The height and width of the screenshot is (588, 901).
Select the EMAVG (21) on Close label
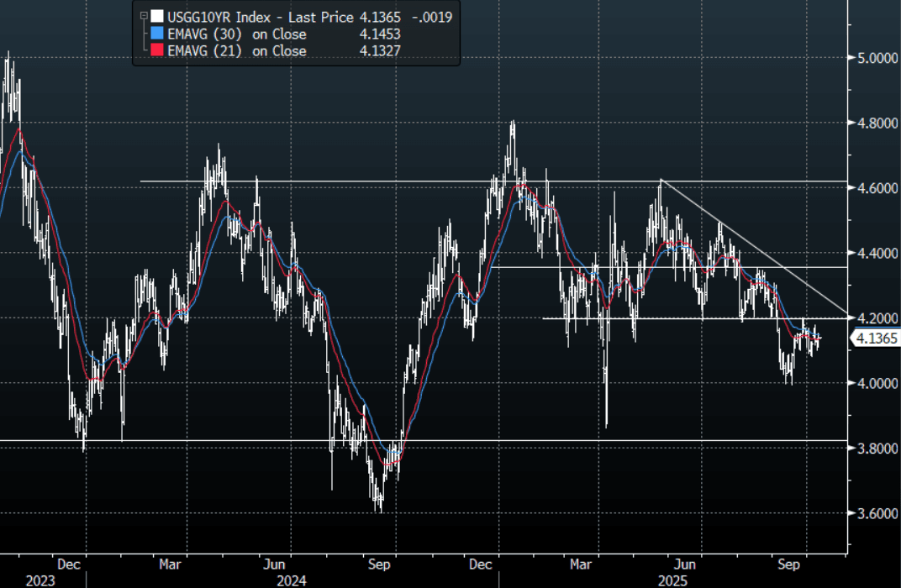click(237, 51)
